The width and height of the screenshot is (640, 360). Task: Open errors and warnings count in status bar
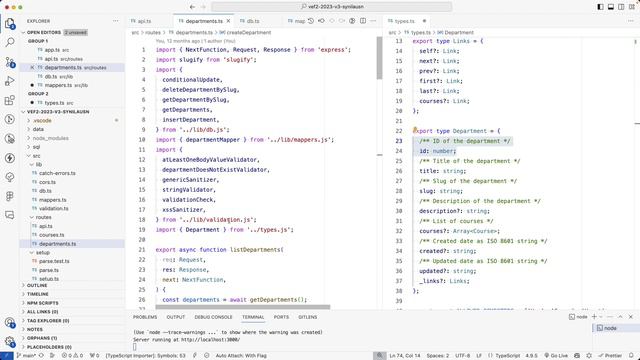(72, 356)
